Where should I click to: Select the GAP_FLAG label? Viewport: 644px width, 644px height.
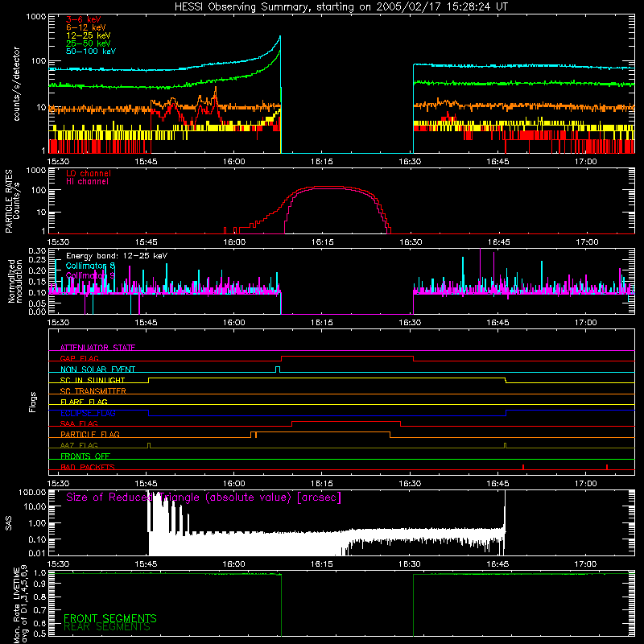79,358
